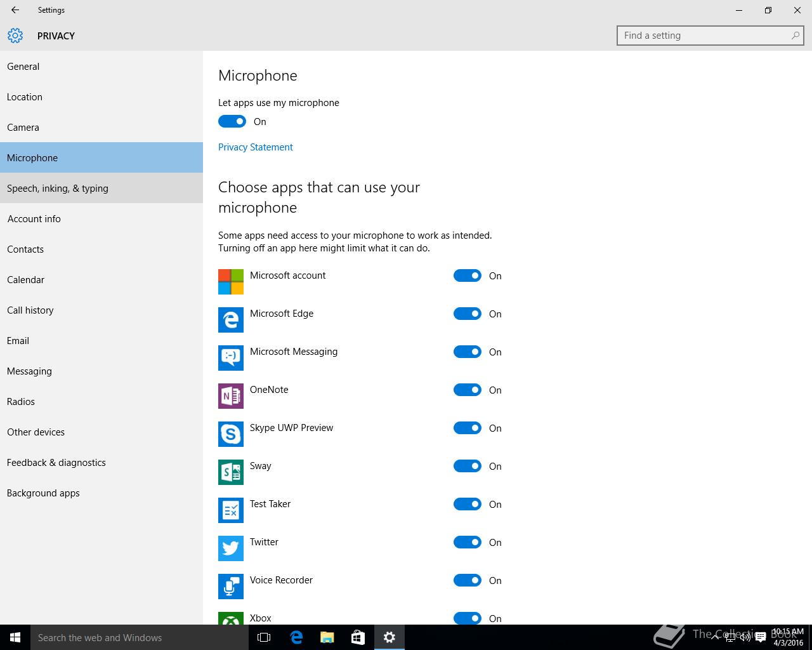The image size is (812, 650).
Task: Turn off Twitter microphone access
Action: point(468,542)
